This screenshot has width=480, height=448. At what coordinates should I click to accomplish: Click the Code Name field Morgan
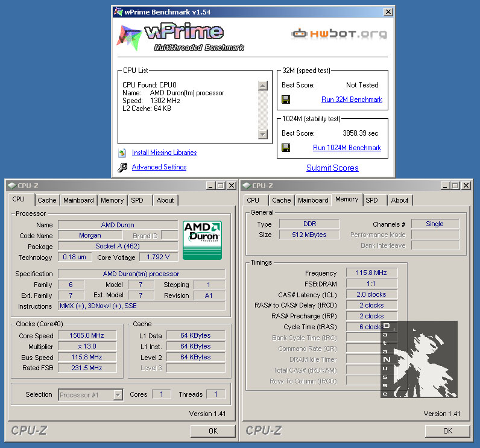pyautogui.click(x=90, y=236)
